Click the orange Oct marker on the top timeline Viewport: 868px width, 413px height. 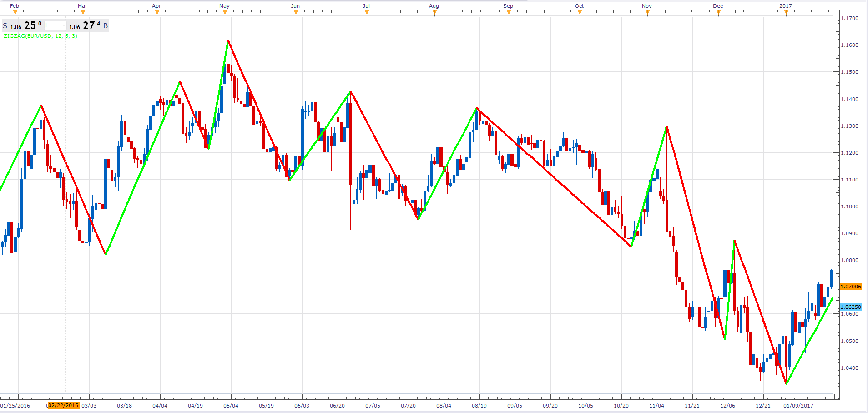coord(580,13)
